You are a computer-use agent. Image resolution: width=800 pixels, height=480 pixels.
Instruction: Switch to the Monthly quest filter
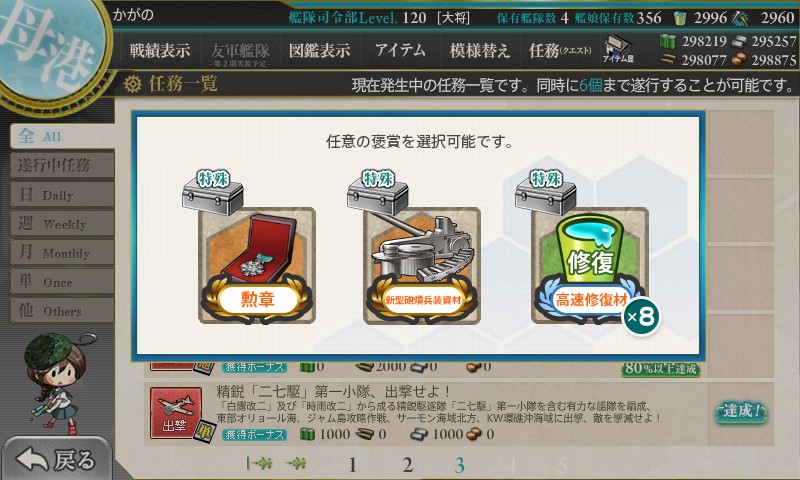click(x=62, y=252)
